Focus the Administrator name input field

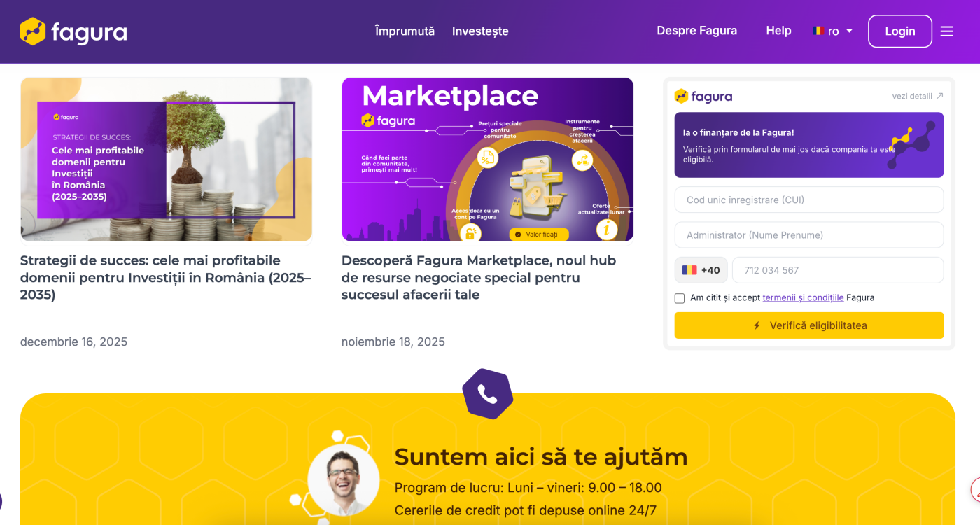[809, 235]
